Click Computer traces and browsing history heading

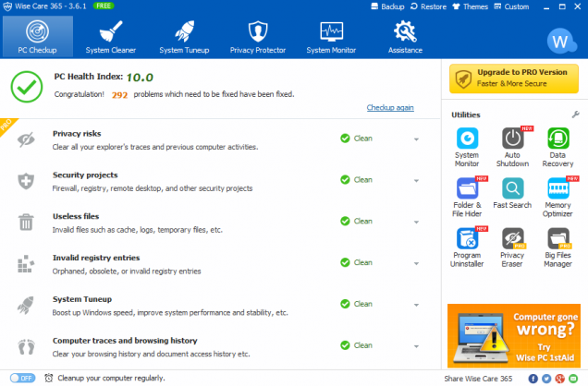[x=125, y=341]
